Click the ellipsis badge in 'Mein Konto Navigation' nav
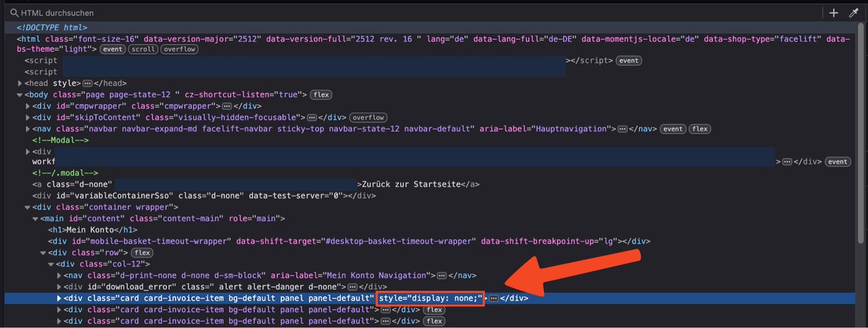The image size is (868, 328). 441,275
